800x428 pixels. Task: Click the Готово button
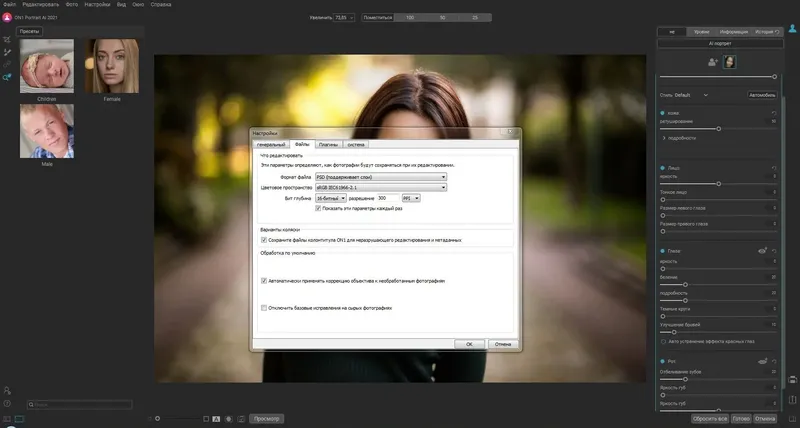click(x=741, y=419)
